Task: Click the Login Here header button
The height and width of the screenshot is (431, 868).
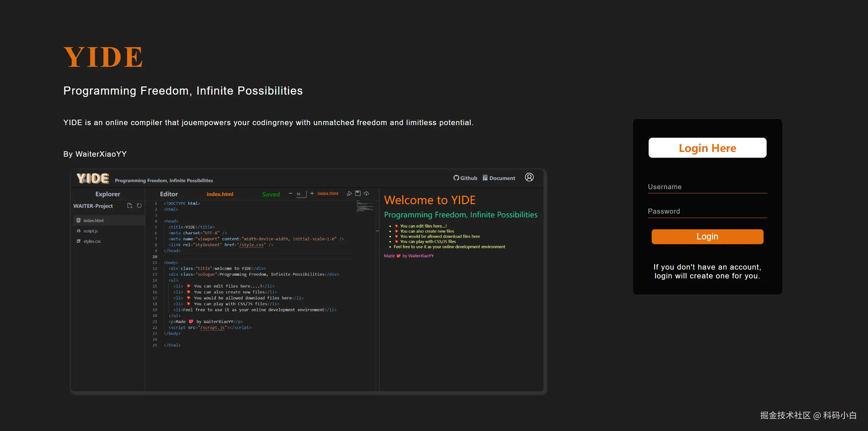Action: tap(707, 148)
